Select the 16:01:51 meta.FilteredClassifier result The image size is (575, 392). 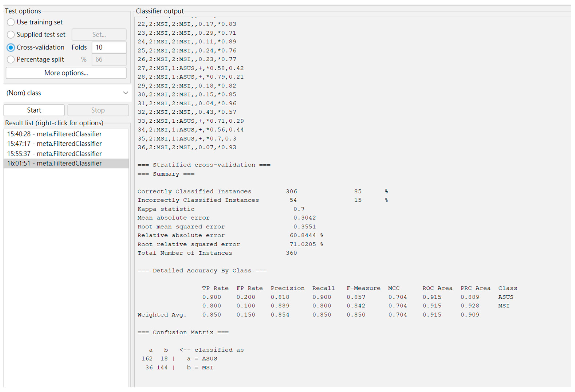coord(66,164)
